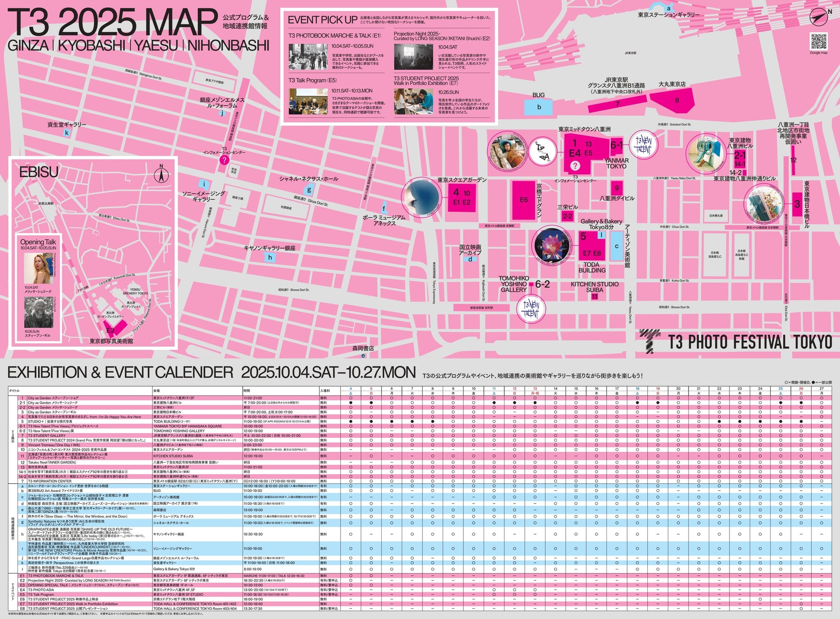Click the Opening Talk portrait dated 10.05.SUN
The width and height of the screenshot is (840, 619).
tap(39, 312)
